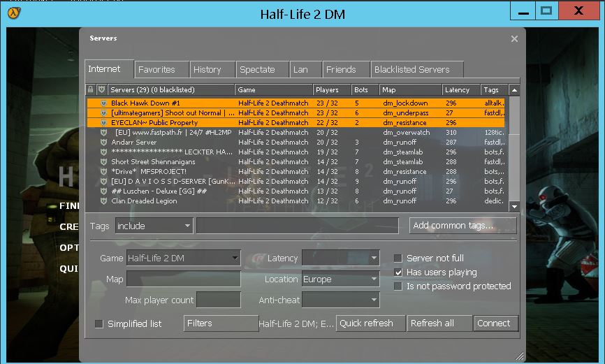The height and width of the screenshot is (364, 605).
Task: Select the *Drive* MFSPROJECT! server
Action: point(296,171)
